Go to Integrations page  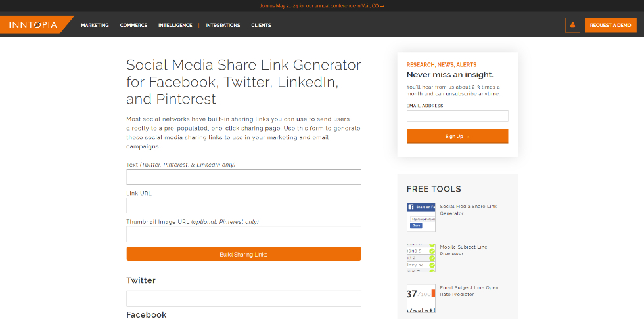(x=223, y=25)
